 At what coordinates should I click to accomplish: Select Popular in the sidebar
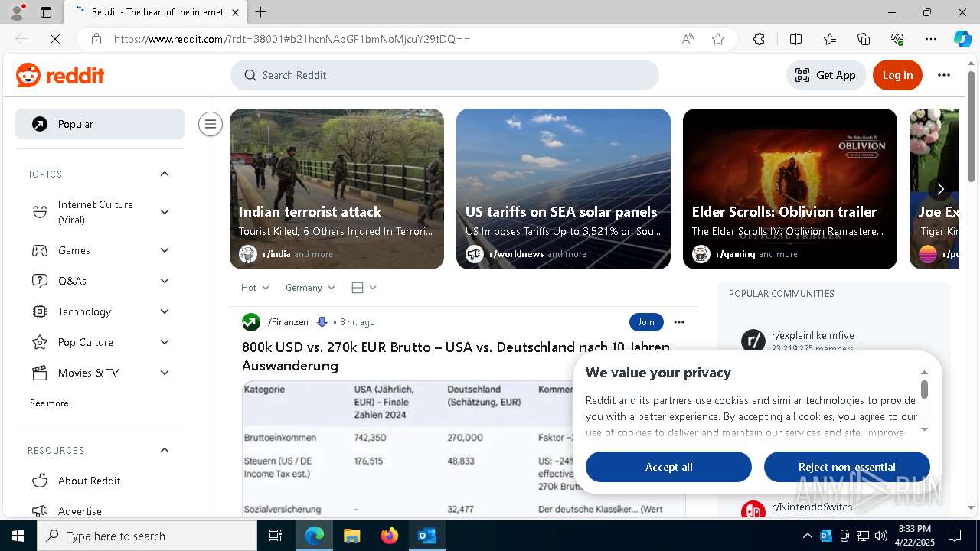pyautogui.click(x=100, y=124)
